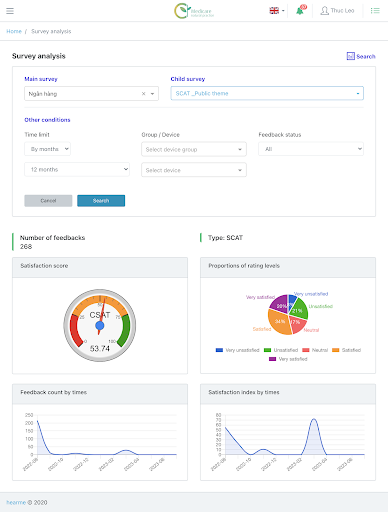Open the notification bell icon
Screen dimensions: 388x512
(300, 10)
